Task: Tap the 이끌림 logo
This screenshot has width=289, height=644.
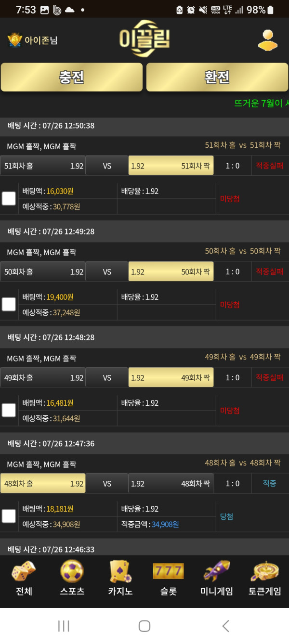Action: (144, 39)
